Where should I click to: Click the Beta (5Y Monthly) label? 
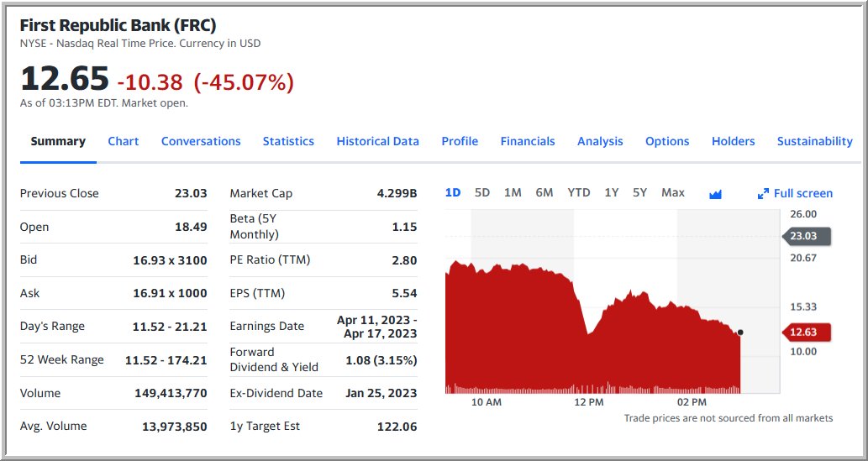coord(254,227)
